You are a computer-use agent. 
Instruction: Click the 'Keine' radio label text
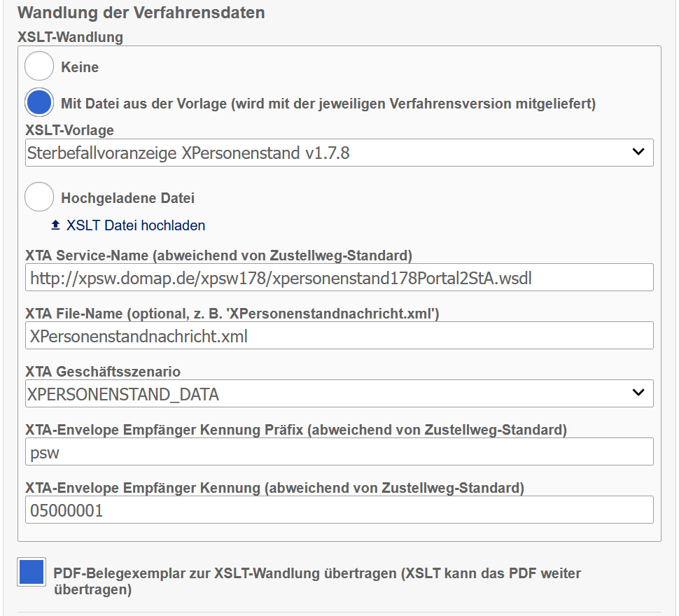(80, 67)
